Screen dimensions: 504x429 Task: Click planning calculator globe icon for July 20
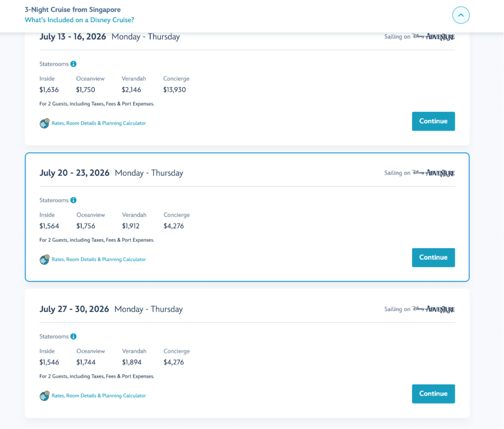click(x=45, y=260)
